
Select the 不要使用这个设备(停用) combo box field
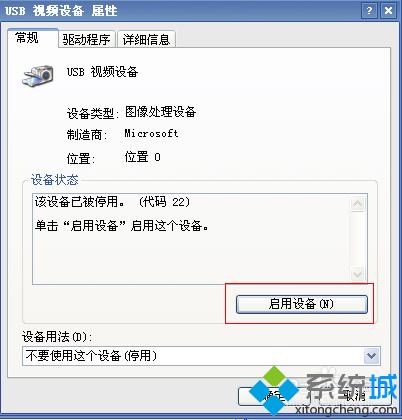[201, 356]
